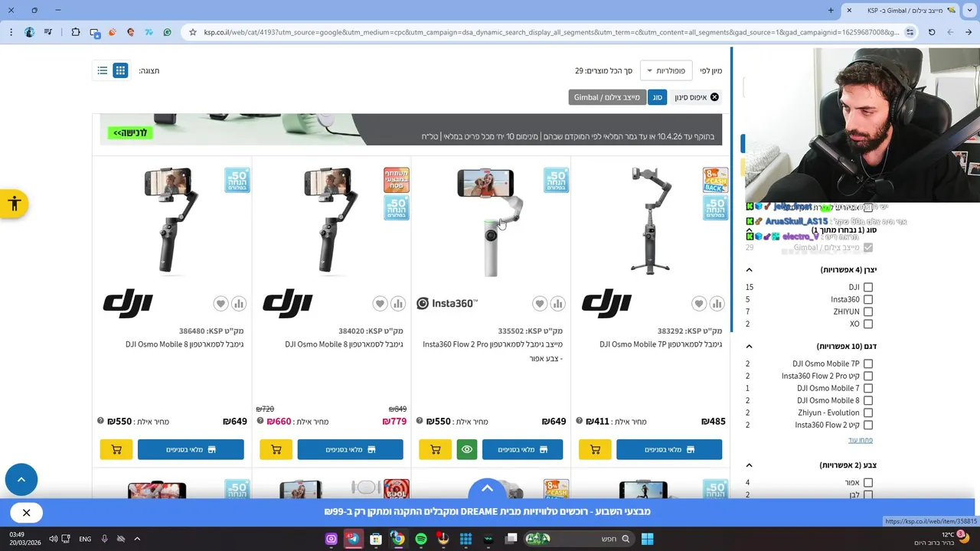Open the accessibility menu button
The height and width of the screenshot is (551, 980).
pos(14,204)
